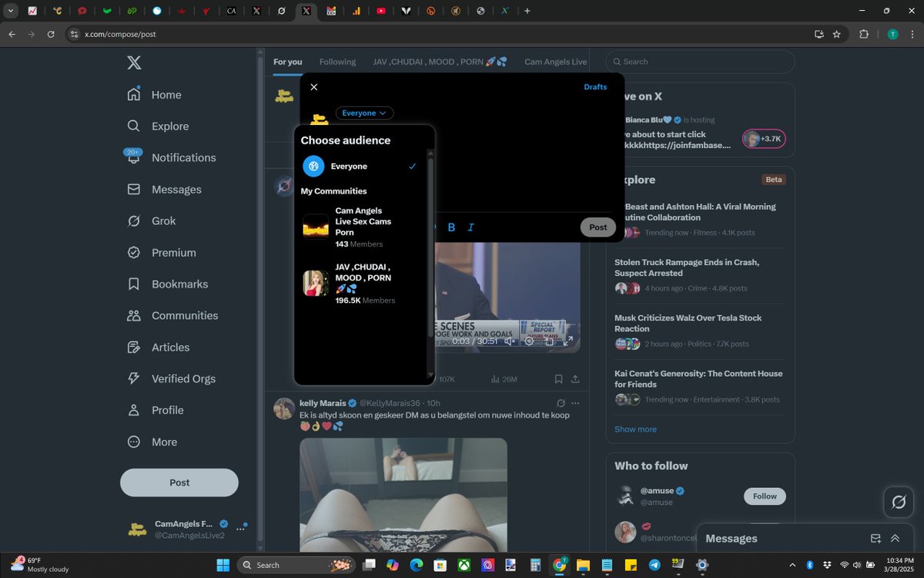
Task: Click the large sidebar Post button
Action: click(x=179, y=482)
